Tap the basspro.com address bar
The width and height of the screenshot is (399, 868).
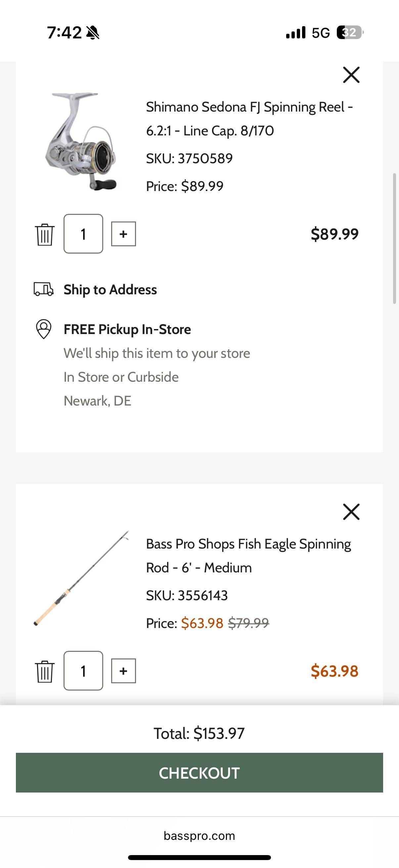199,836
